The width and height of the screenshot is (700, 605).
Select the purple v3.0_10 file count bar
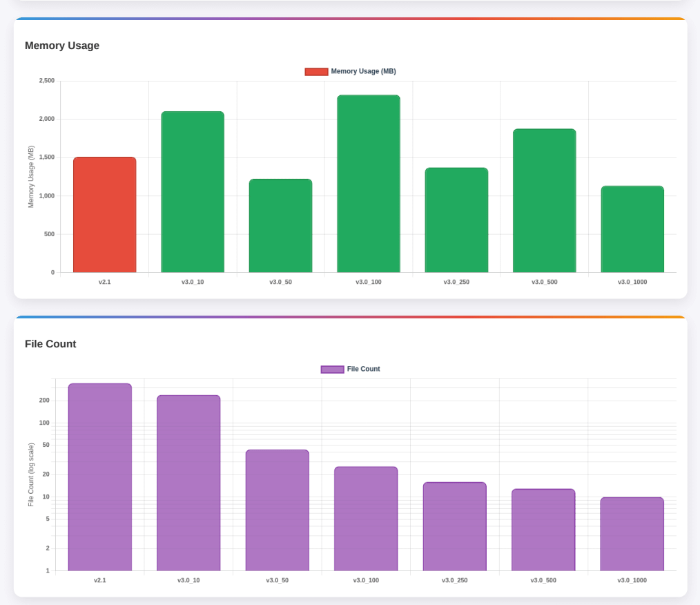pyautogui.click(x=188, y=483)
